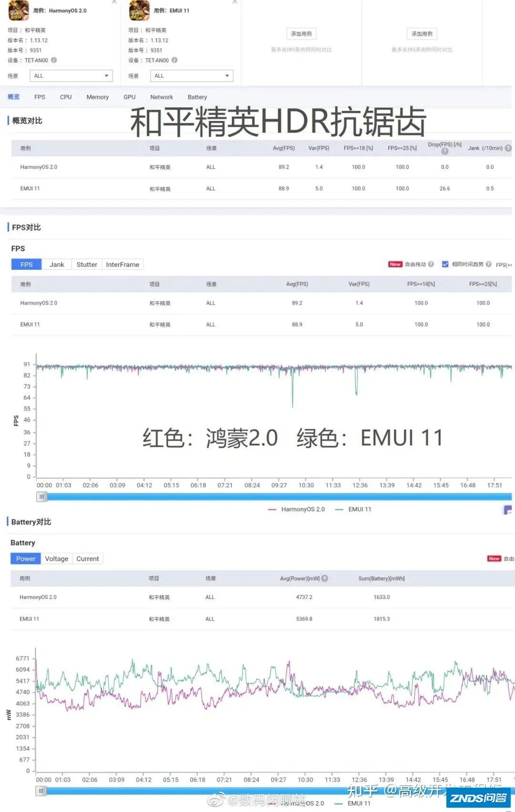This screenshot has height=812, width=515.
Task: Toggle the 相同时间趋势 checkbox
Action: coord(445,264)
